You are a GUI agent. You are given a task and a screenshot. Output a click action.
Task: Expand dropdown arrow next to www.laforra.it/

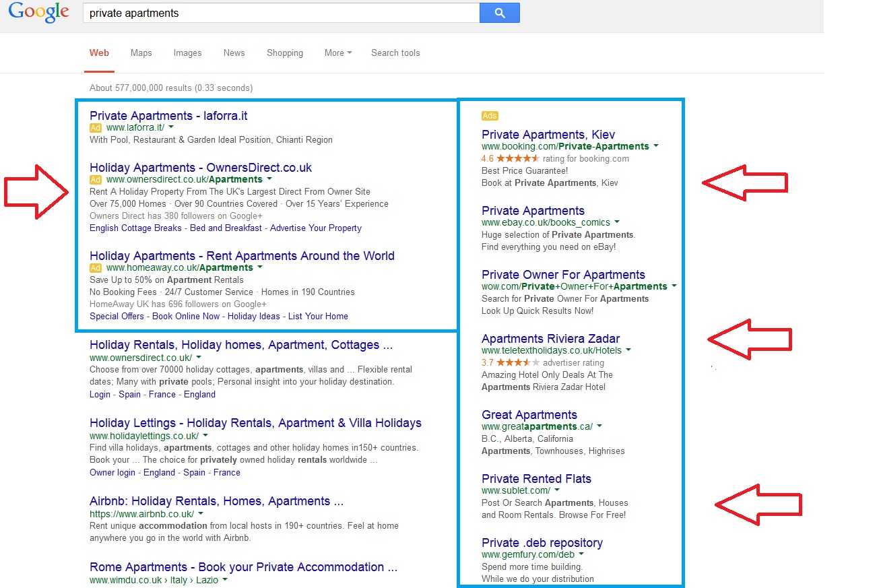(171, 127)
